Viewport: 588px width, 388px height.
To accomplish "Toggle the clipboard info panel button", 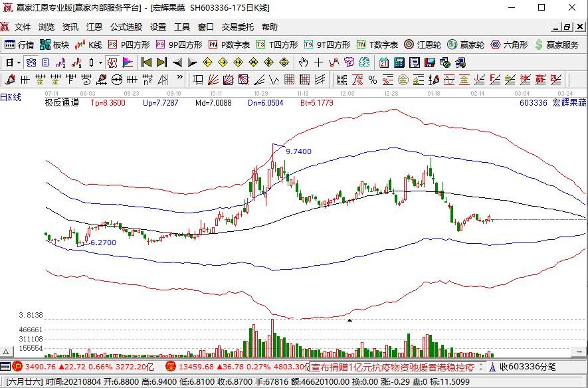I will 45,62.
